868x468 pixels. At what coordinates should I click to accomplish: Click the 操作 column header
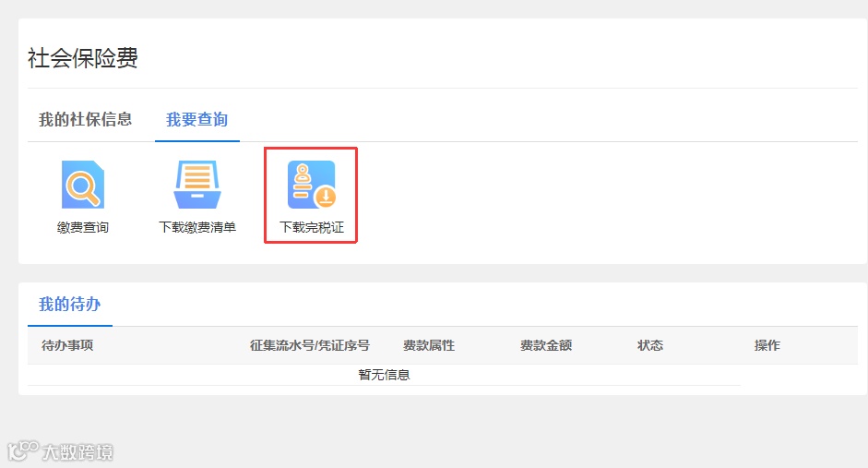pyautogui.click(x=767, y=345)
